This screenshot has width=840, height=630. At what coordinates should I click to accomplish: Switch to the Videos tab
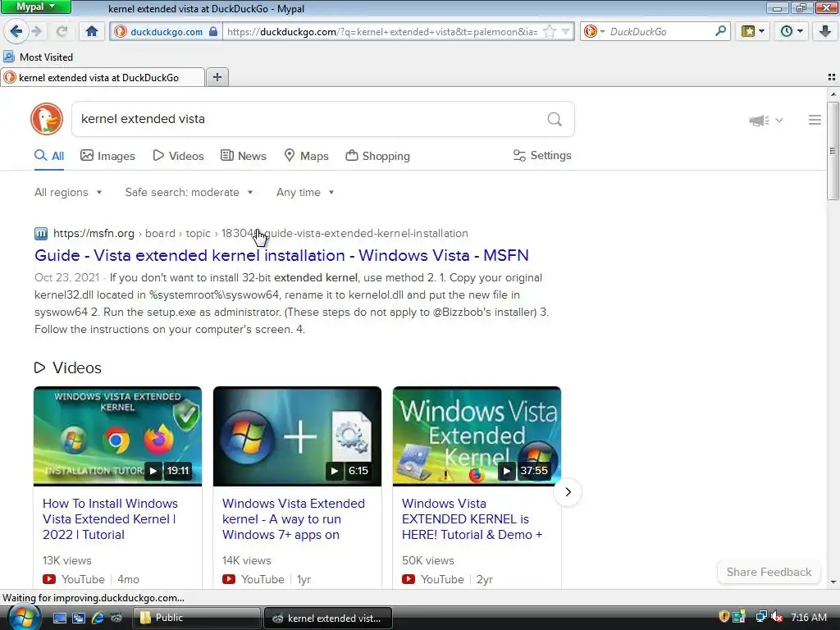pyautogui.click(x=178, y=156)
